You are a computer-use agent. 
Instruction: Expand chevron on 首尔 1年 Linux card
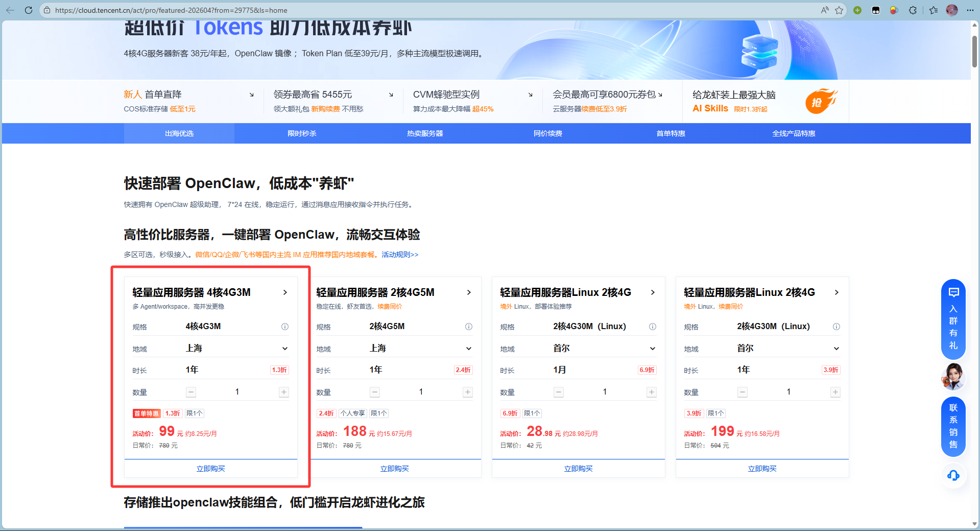836,292
